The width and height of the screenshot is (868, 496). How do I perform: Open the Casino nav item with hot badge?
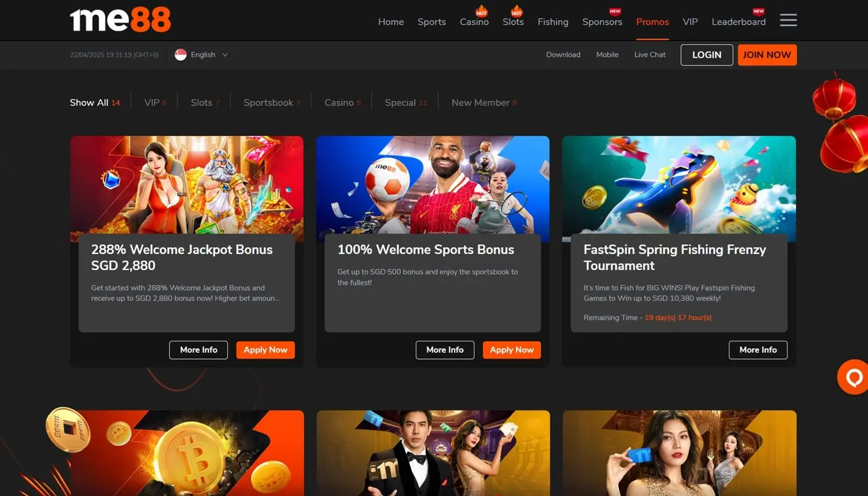pos(474,22)
